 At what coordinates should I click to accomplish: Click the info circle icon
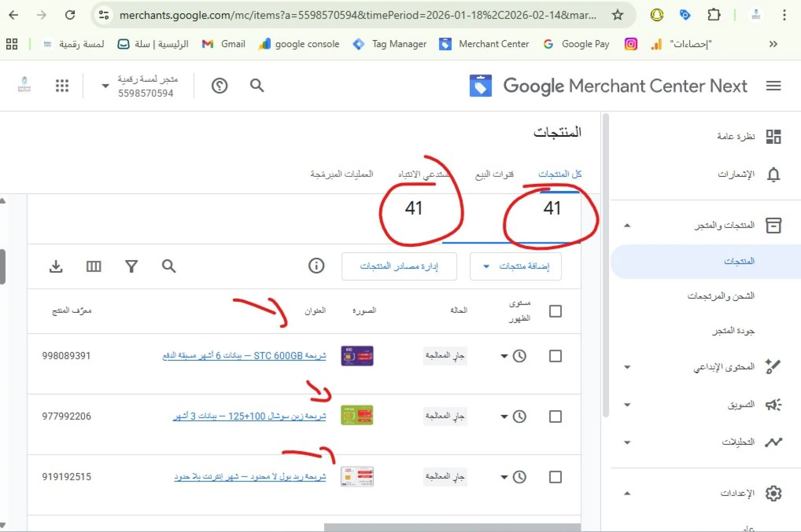[316, 266]
